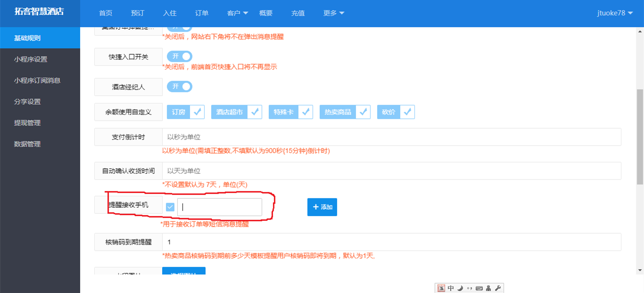Open the jtuoke78 account dropdown
The height and width of the screenshot is (293, 644).
pos(615,13)
